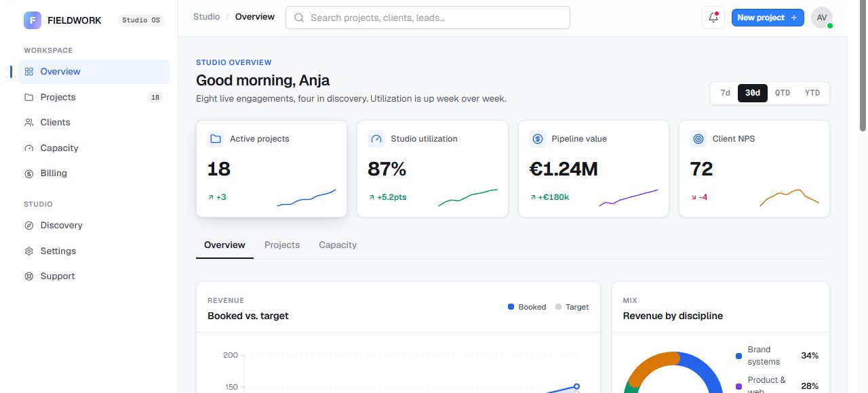This screenshot has width=868, height=393.
Task: Open the AV user avatar menu
Action: point(821,18)
